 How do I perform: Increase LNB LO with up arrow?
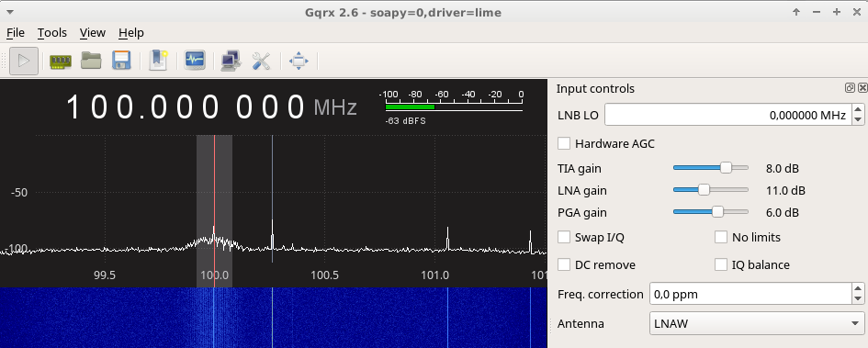(x=858, y=109)
